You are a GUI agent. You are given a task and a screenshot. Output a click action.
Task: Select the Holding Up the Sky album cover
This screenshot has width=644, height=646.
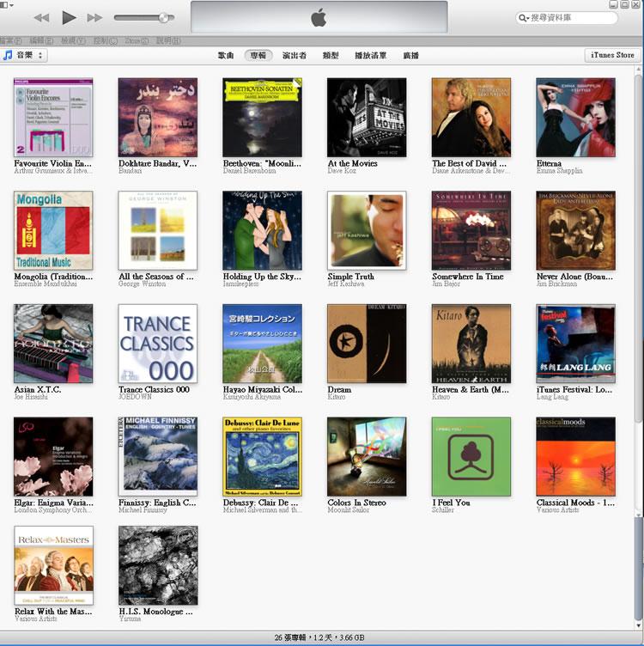(x=262, y=230)
